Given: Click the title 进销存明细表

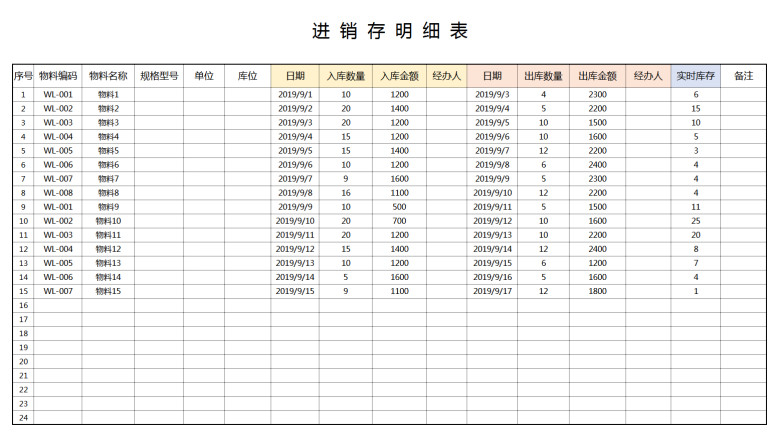Looking at the screenshot, I should pyautogui.click(x=390, y=31).
